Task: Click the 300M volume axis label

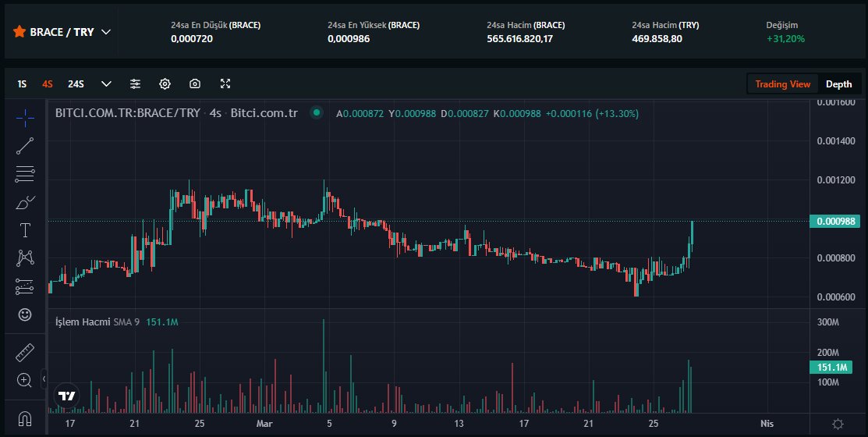Action: 828,322
